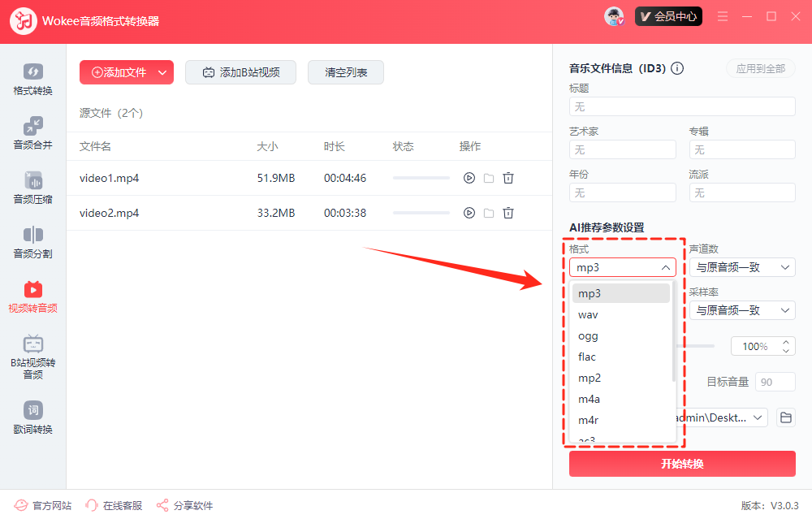Open the 声道数 channel dropdown
This screenshot has height=519, width=812.
pyautogui.click(x=742, y=267)
